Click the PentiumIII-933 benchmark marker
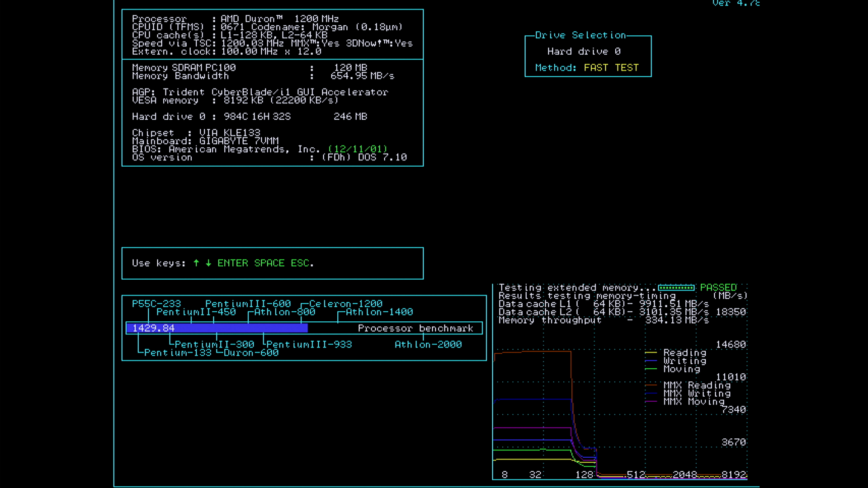This screenshot has height=488, width=868. (309, 344)
